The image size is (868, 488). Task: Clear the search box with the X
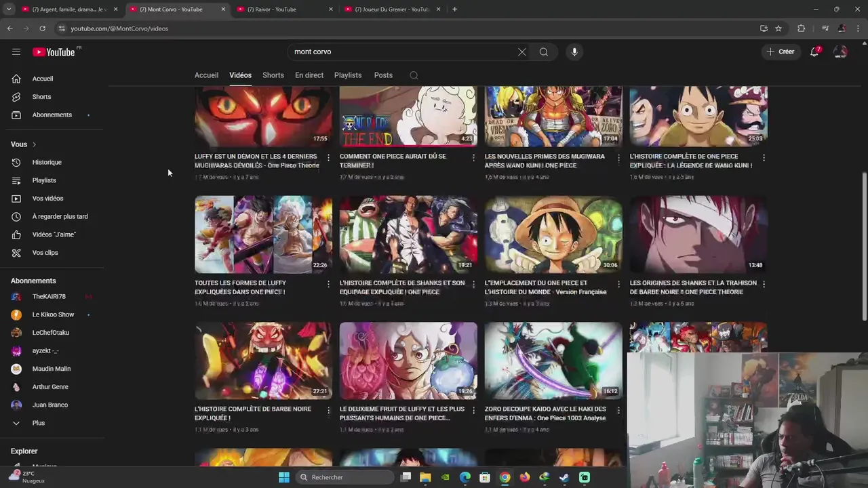pyautogui.click(x=522, y=52)
